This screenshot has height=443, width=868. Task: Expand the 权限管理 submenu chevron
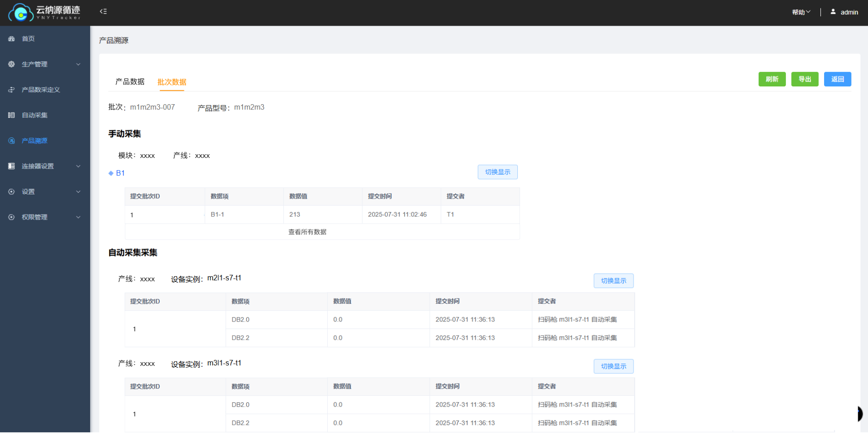[x=78, y=217]
